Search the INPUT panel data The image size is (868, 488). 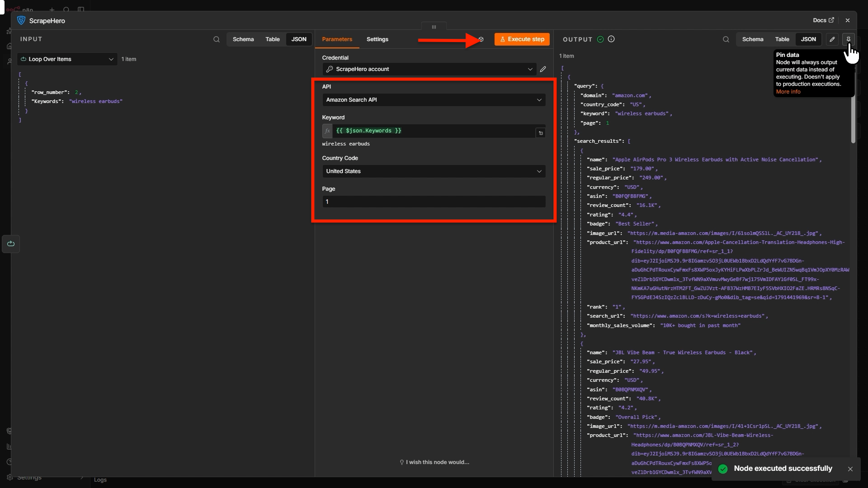[217, 39]
